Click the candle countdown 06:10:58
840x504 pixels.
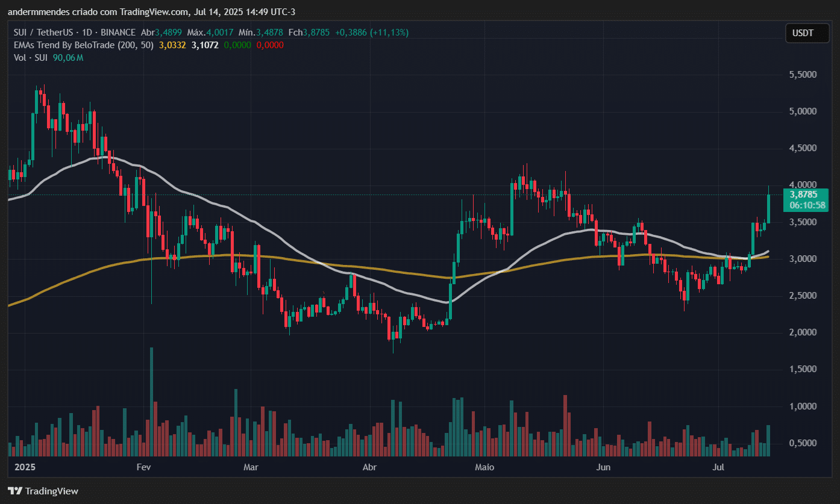point(806,205)
